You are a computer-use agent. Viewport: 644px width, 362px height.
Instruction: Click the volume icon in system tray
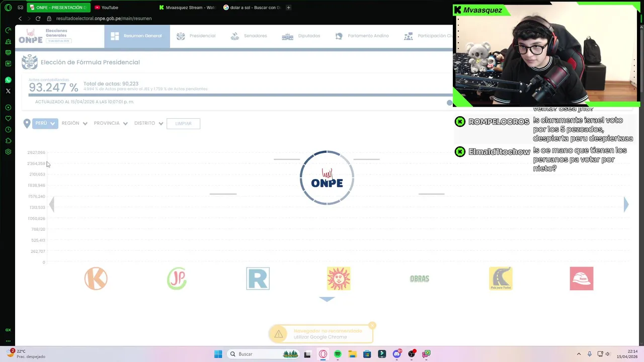tap(607, 354)
